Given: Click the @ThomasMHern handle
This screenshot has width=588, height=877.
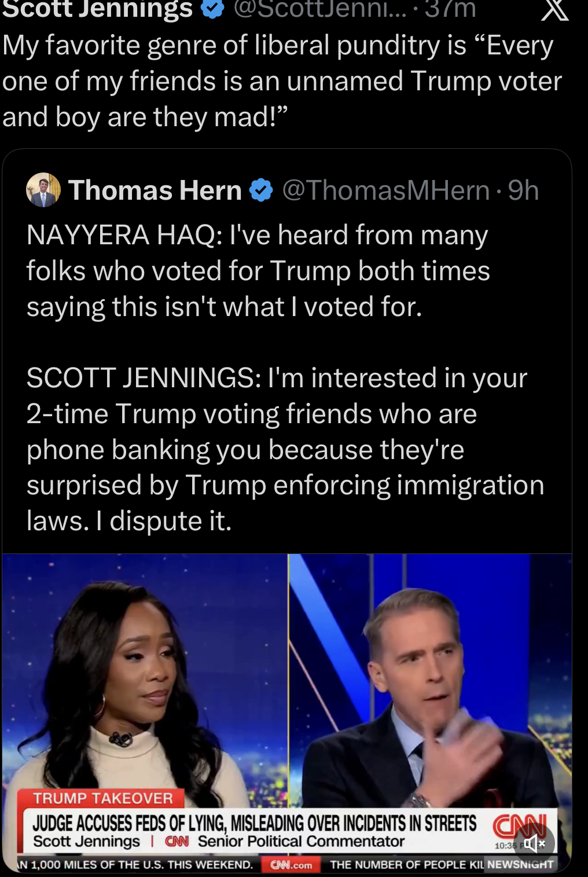Looking at the screenshot, I should (385, 190).
